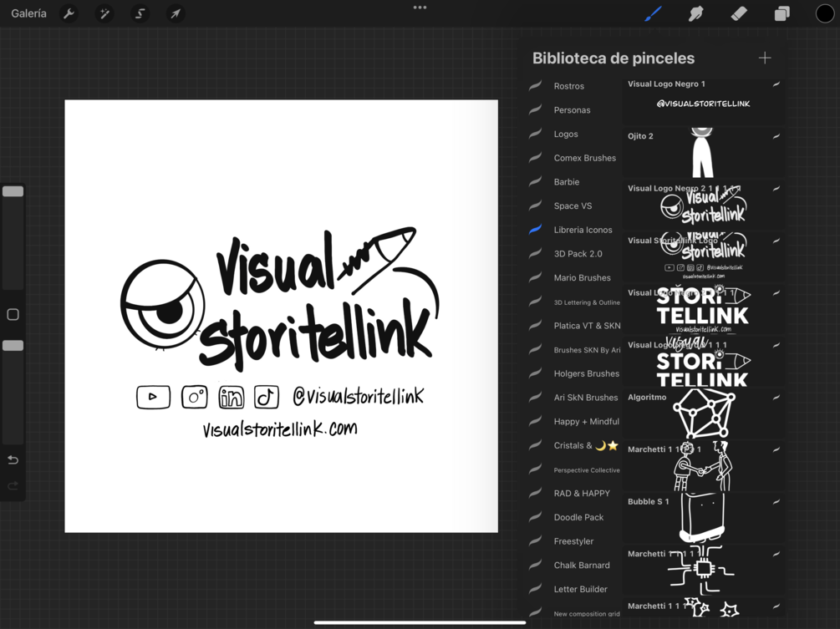Select the Smudge finger tool
840x629 pixels.
pos(695,13)
